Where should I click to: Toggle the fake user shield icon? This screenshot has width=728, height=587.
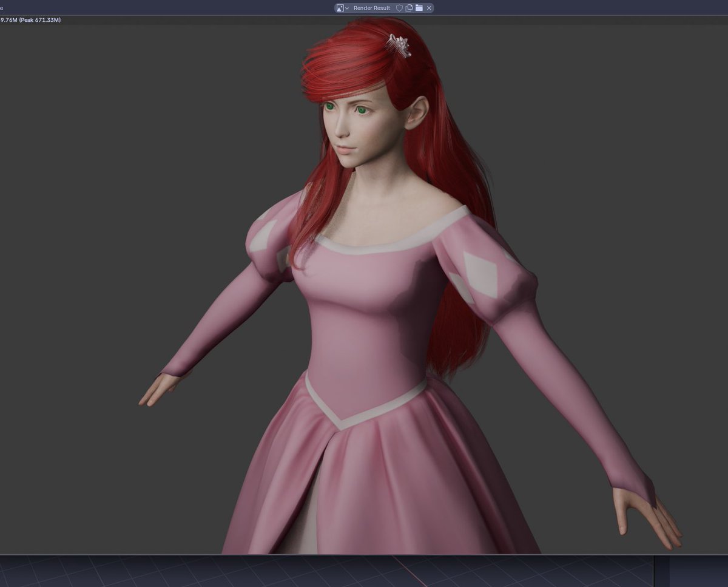point(399,8)
